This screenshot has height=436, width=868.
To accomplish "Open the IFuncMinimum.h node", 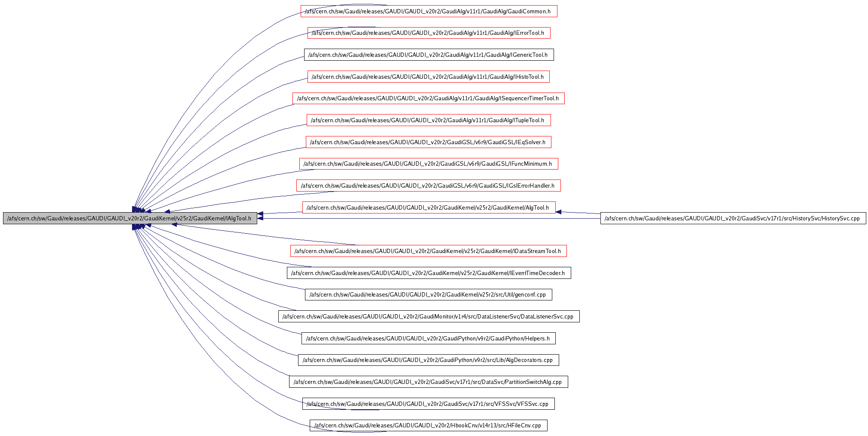I will click(428, 164).
